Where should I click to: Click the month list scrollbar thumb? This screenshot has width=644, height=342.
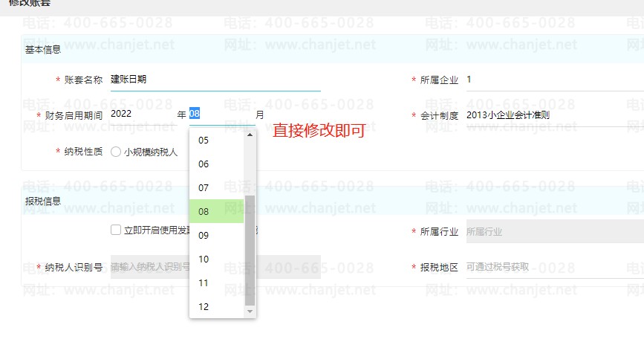click(x=250, y=251)
